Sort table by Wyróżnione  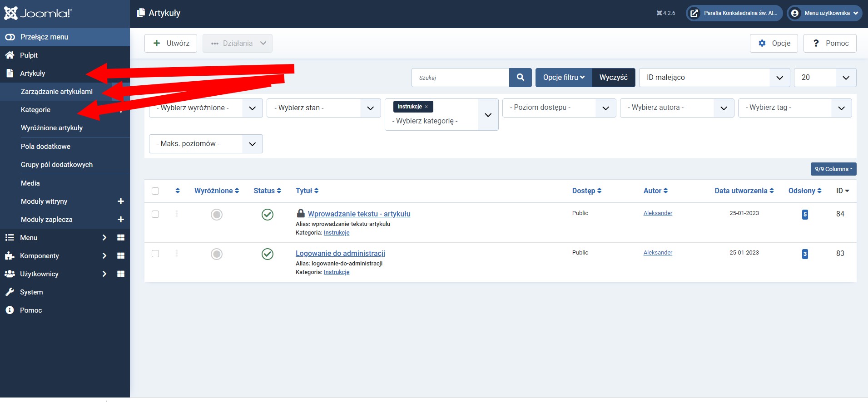click(217, 191)
